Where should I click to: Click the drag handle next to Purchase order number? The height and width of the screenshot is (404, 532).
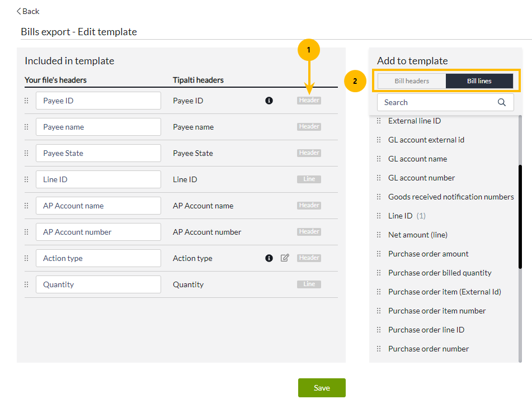pyautogui.click(x=379, y=349)
